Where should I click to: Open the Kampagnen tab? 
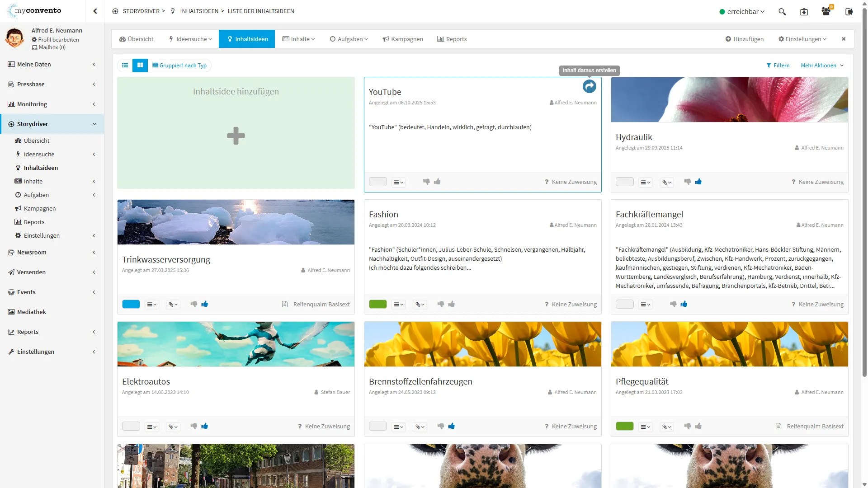pos(403,39)
